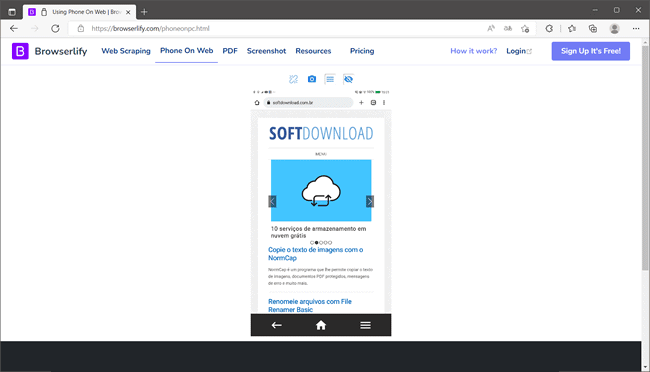Click the Login link
The image size is (650, 372).
[519, 51]
